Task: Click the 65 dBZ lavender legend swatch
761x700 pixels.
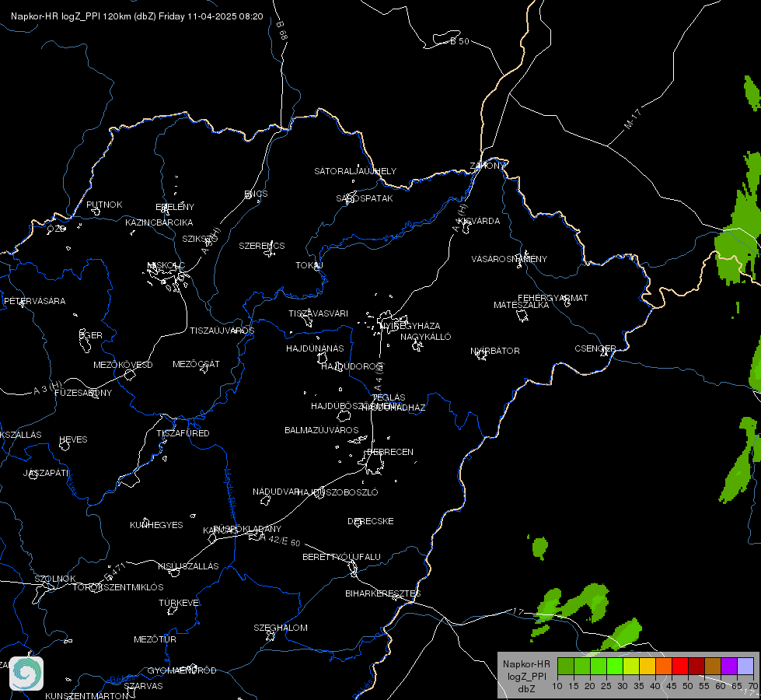Action: (745, 667)
